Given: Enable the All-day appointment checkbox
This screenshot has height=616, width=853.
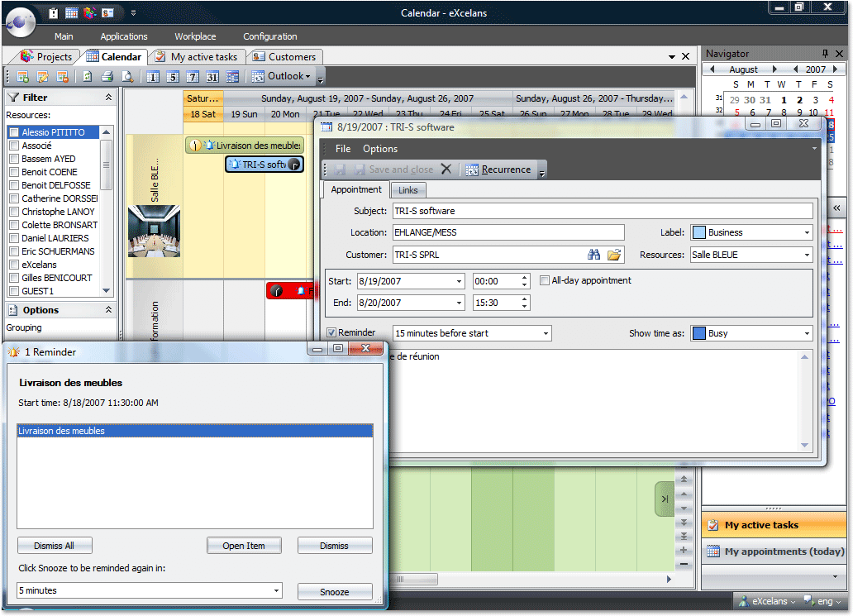Looking at the screenshot, I should pyautogui.click(x=545, y=280).
